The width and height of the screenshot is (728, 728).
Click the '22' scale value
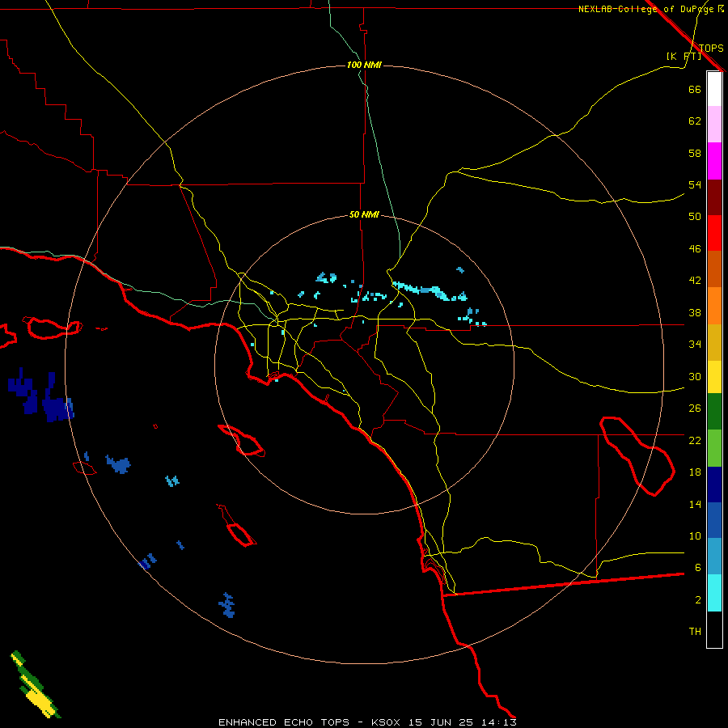coord(695,440)
